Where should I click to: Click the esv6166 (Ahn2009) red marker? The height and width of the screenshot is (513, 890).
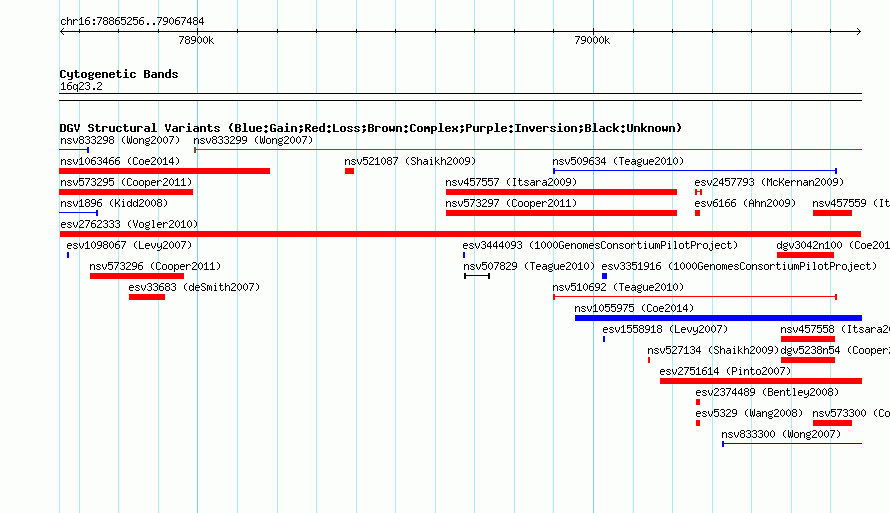click(x=698, y=213)
